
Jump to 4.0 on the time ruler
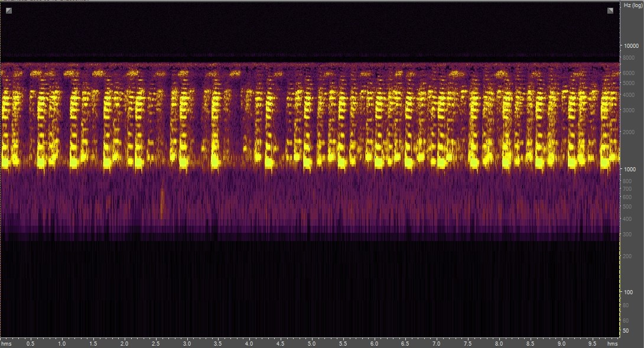[x=249, y=343]
